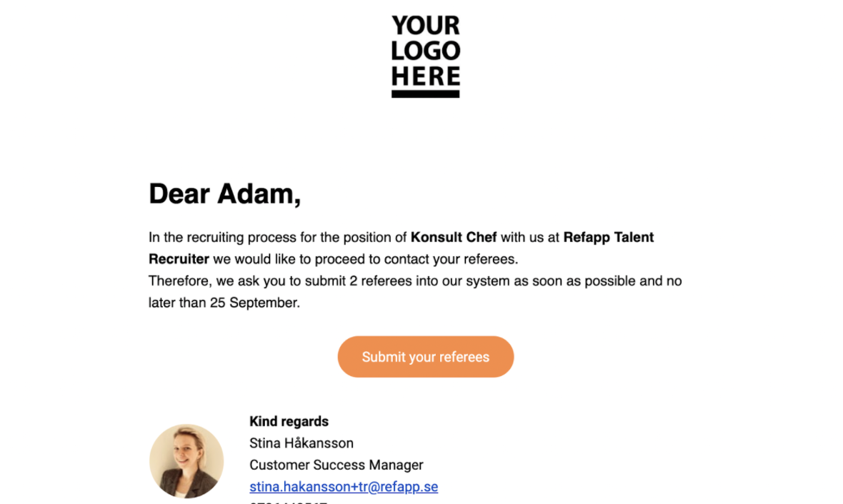Click the word LOGO in the logo
Image resolution: width=843 pixels, height=504 pixels.
coord(425,51)
